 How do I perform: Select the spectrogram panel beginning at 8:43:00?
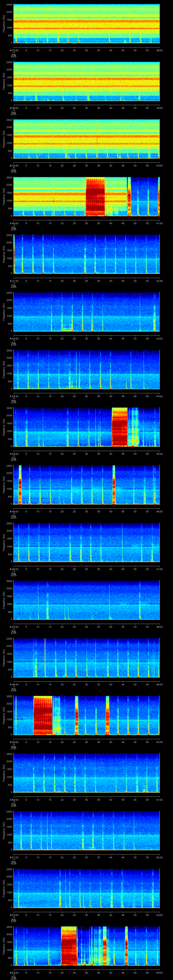(87, 370)
